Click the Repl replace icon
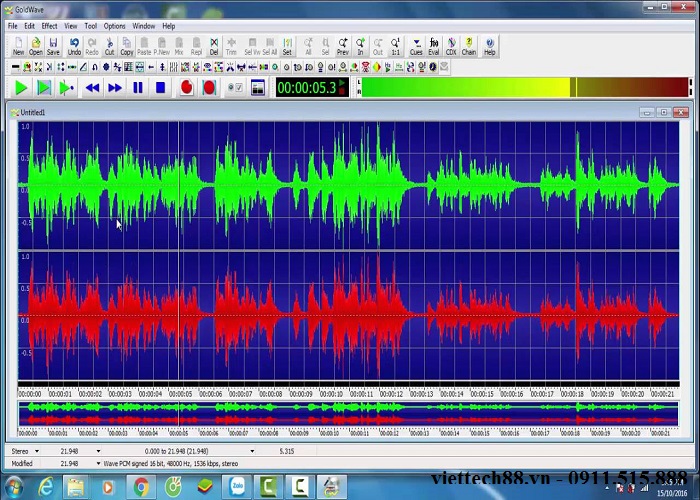Image resolution: width=700 pixels, height=500 pixels. coord(196,46)
